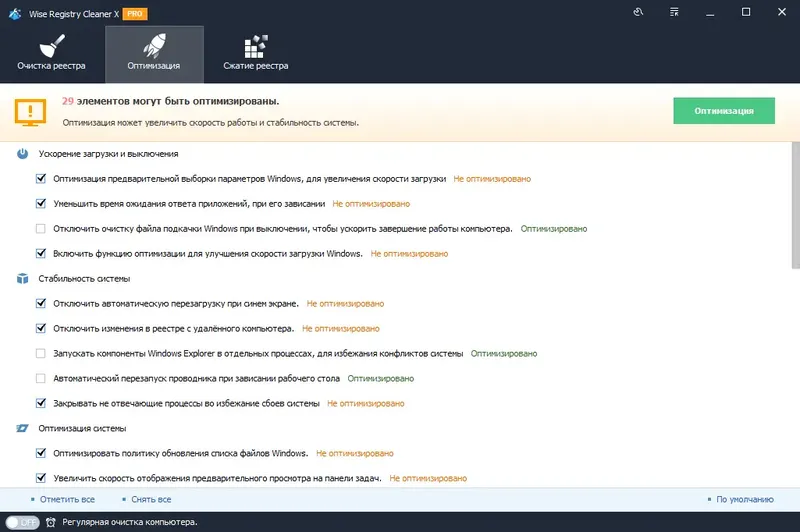Uncheck Закрывать не отвечающие процессы
Viewport: 800px width, 532px height.
tap(41, 403)
